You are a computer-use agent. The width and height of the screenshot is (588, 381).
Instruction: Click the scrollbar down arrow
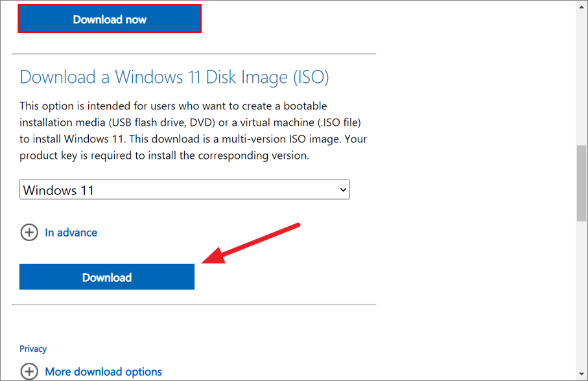[x=582, y=374]
